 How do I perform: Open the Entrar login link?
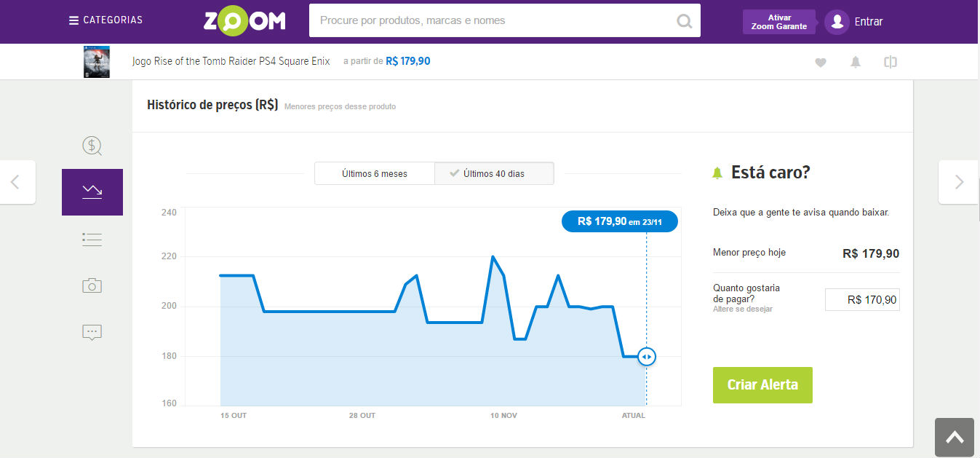[868, 22]
